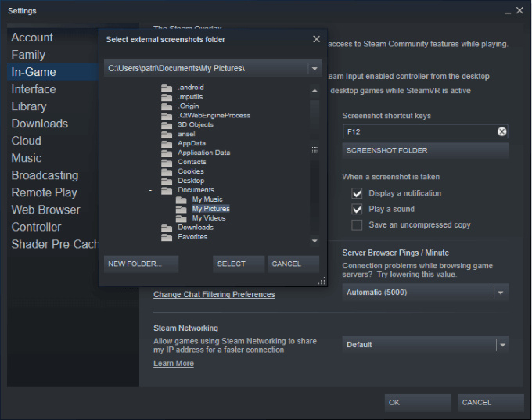The width and height of the screenshot is (532, 420).
Task: Click the Application Data folder icon
Action: pyautogui.click(x=166, y=153)
